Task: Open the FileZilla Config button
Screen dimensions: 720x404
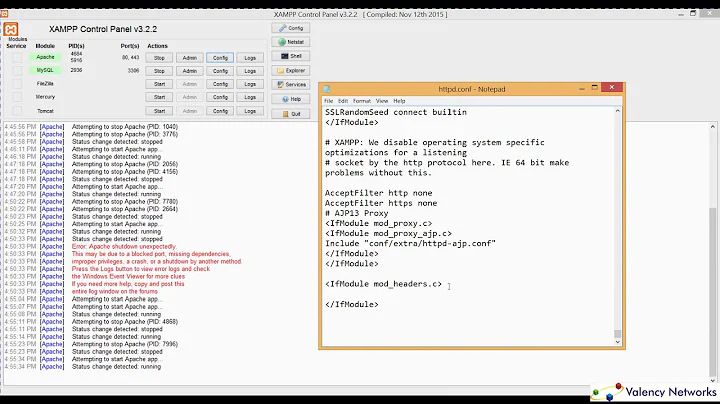Action: coord(220,84)
